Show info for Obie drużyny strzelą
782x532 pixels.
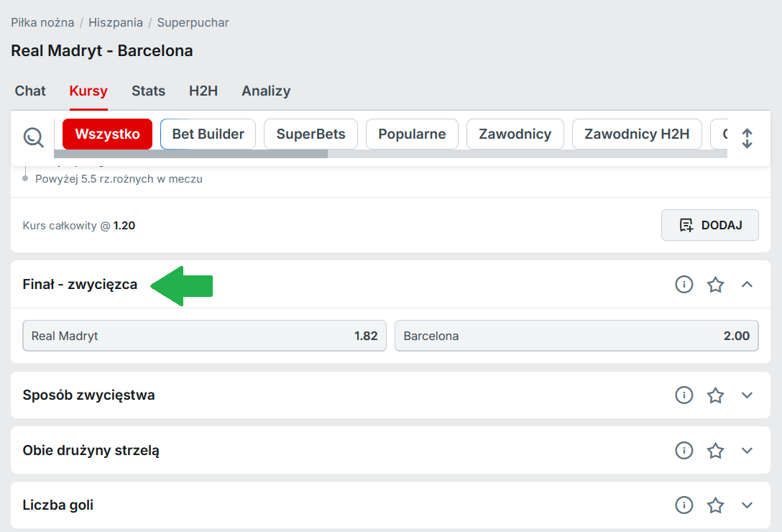pyautogui.click(x=684, y=451)
